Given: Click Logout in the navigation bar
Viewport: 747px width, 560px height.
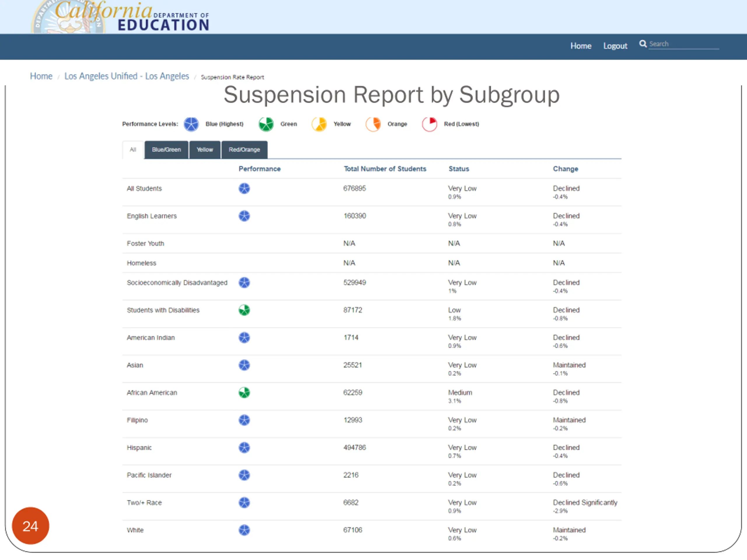Looking at the screenshot, I should click(x=615, y=46).
